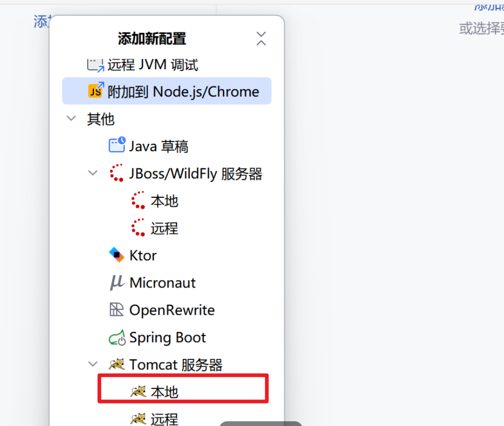Click the icon beside JBoss 远程

pos(138,228)
